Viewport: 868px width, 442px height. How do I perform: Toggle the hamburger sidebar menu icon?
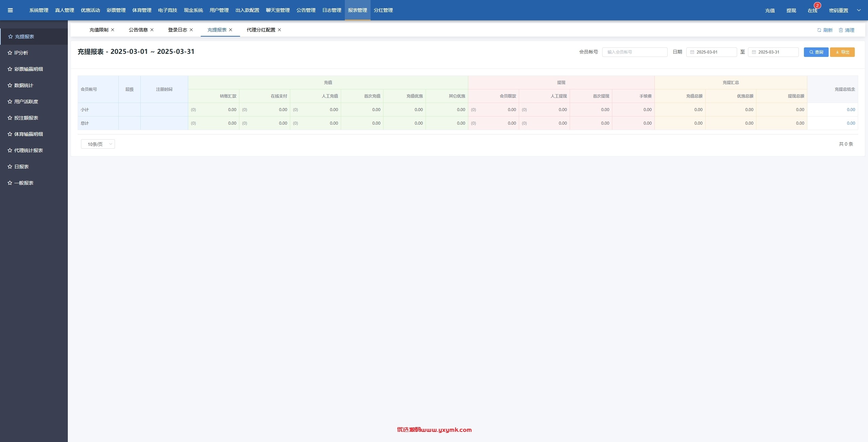pos(10,10)
